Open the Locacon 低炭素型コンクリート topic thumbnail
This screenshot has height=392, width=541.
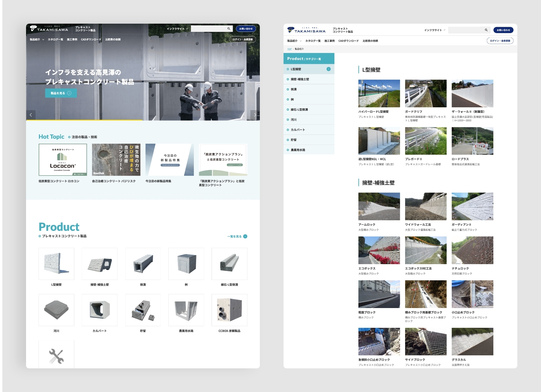coord(63,160)
